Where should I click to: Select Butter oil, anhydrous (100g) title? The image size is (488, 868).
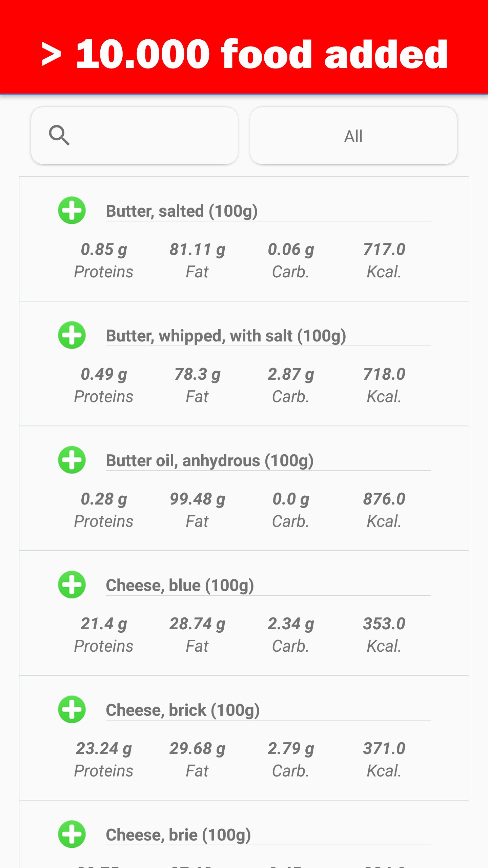click(209, 460)
